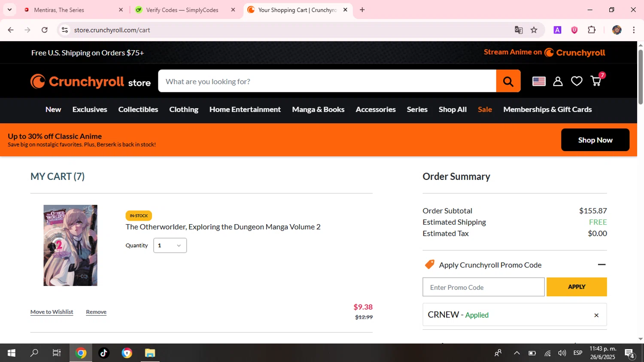Image resolution: width=644 pixels, height=362 pixels.
Task: Open the Accessories menu
Action: click(x=376, y=110)
